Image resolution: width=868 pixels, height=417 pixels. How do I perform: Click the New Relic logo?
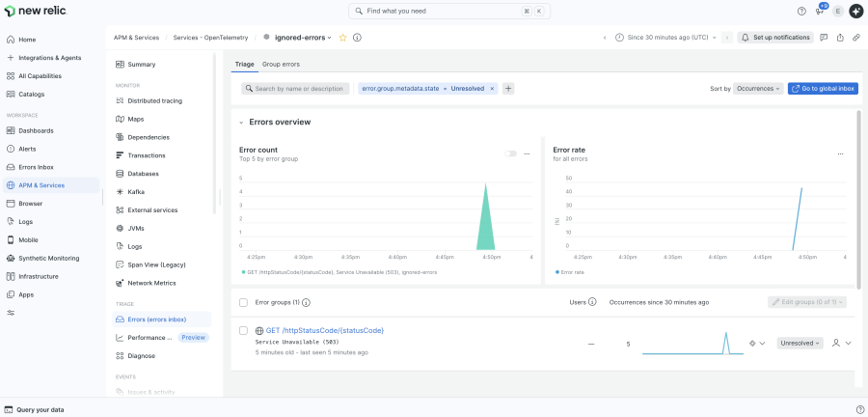pyautogui.click(x=36, y=11)
